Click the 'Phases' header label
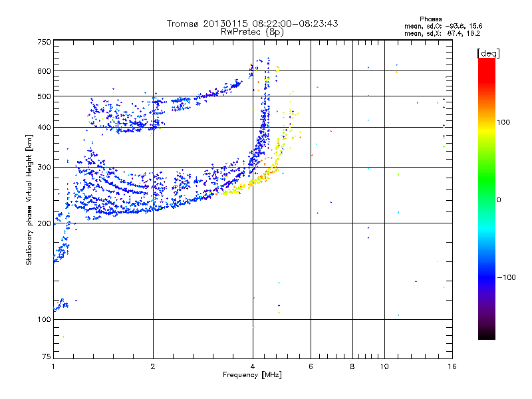 tap(430, 19)
